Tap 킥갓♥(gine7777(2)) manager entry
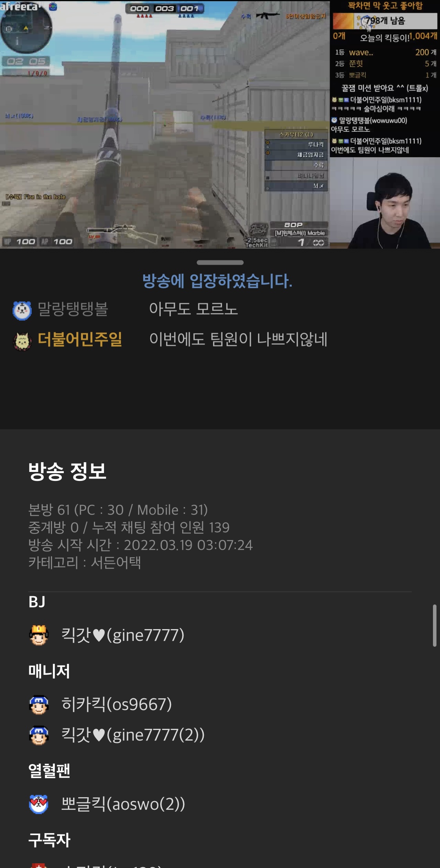This screenshot has width=440, height=868. (x=133, y=735)
